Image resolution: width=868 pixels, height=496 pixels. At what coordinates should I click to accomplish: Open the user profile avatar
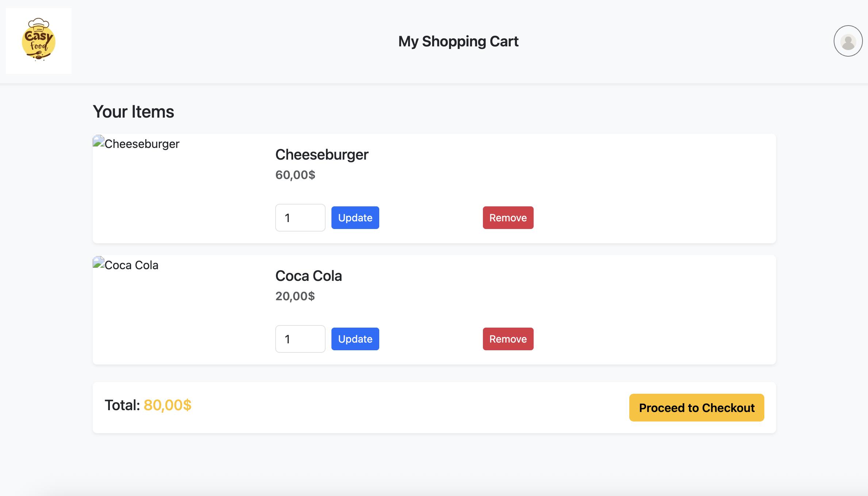(x=848, y=41)
